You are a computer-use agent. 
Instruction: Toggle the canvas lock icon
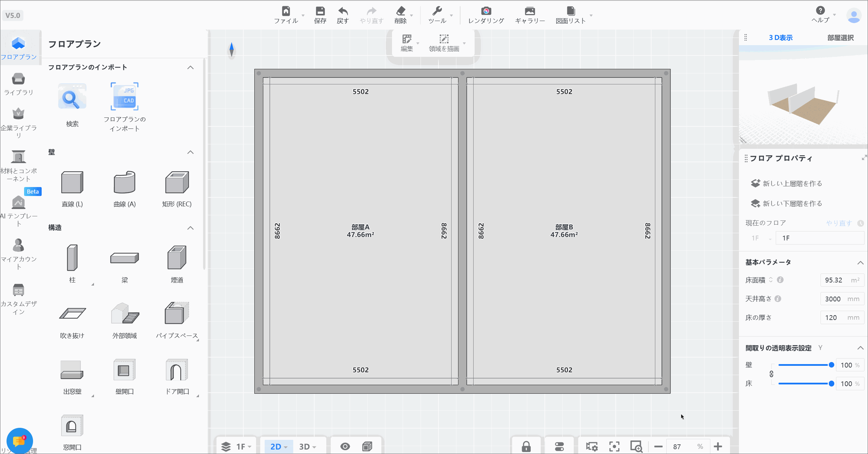pos(526,447)
